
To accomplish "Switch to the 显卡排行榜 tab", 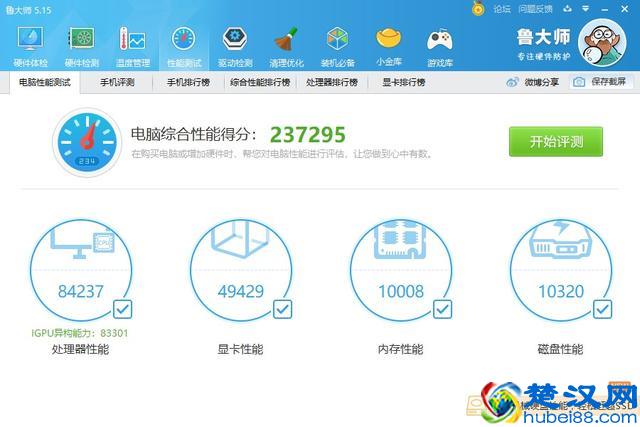I will 404,82.
